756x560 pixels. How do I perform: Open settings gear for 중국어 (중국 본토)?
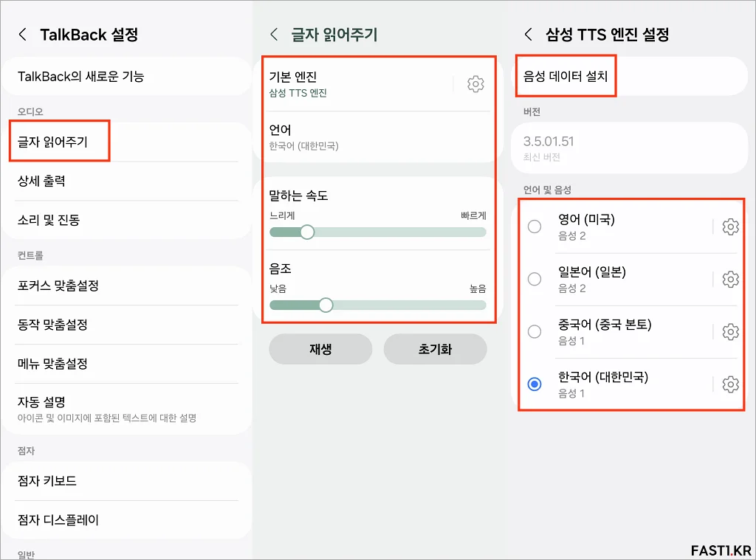point(730,331)
